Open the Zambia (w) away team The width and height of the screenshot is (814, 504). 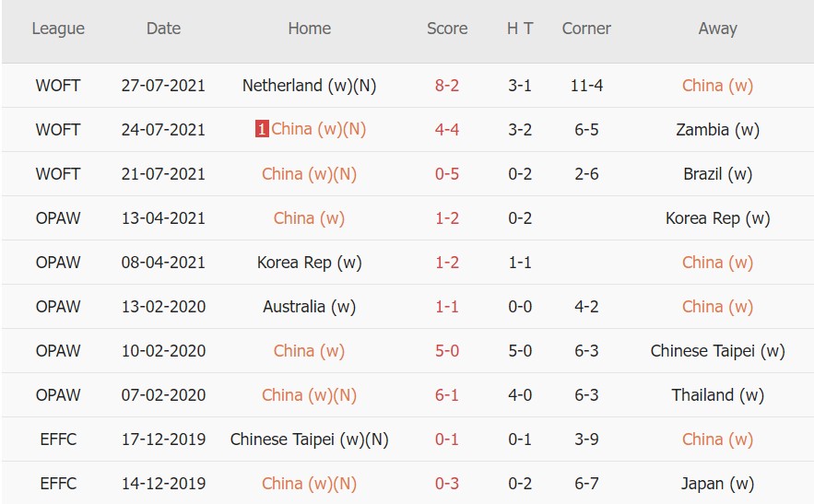(717, 129)
